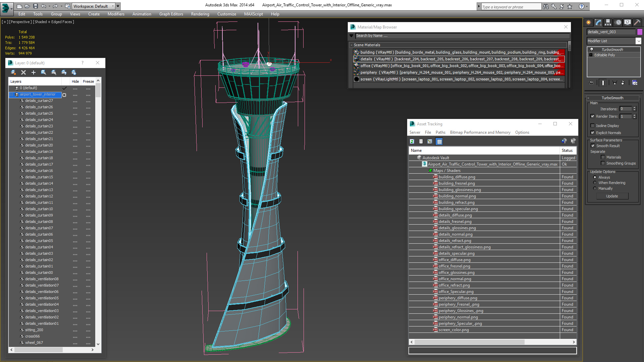This screenshot has width=644, height=362.
Task: Click Hide/Unhide All Layers icon
Action: pyautogui.click(x=64, y=72)
